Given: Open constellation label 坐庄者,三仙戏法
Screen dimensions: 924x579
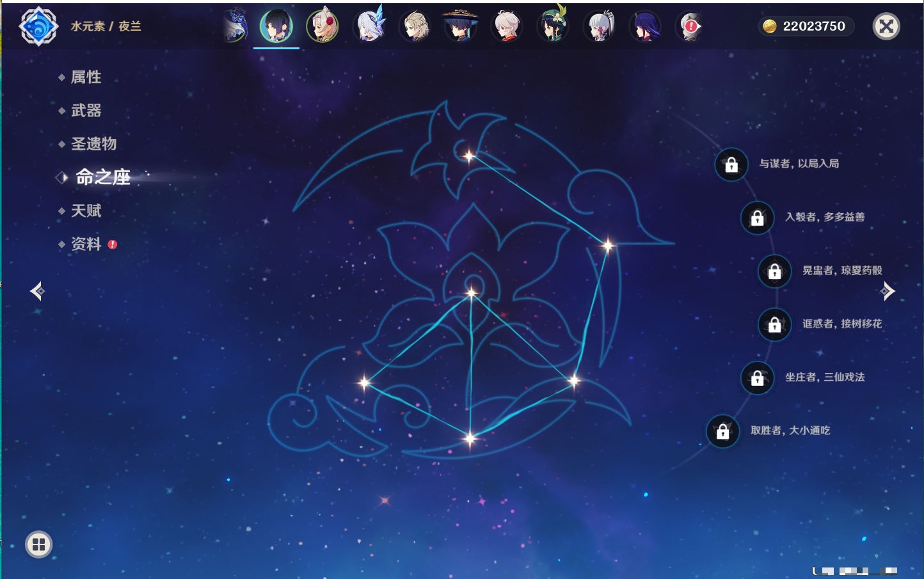Looking at the screenshot, I should point(825,377).
